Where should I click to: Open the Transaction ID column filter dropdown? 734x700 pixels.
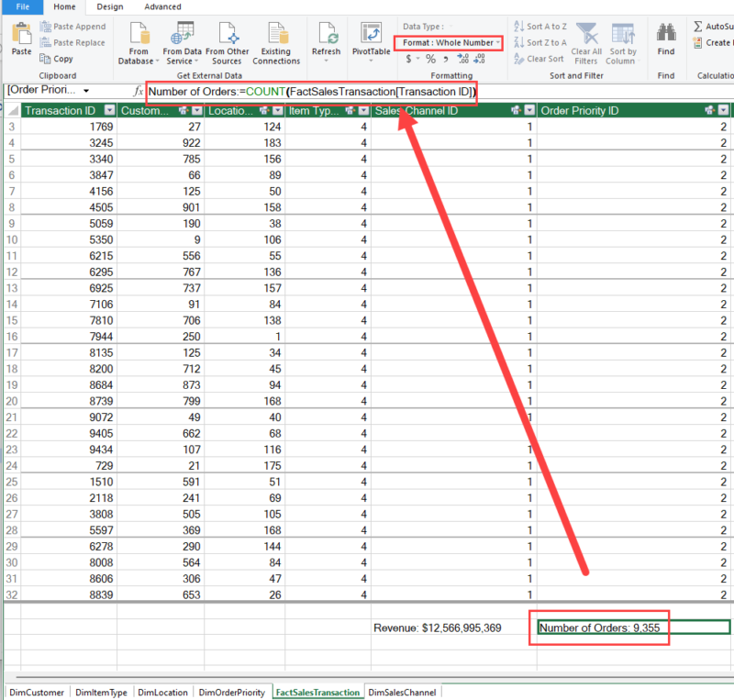pyautogui.click(x=108, y=110)
